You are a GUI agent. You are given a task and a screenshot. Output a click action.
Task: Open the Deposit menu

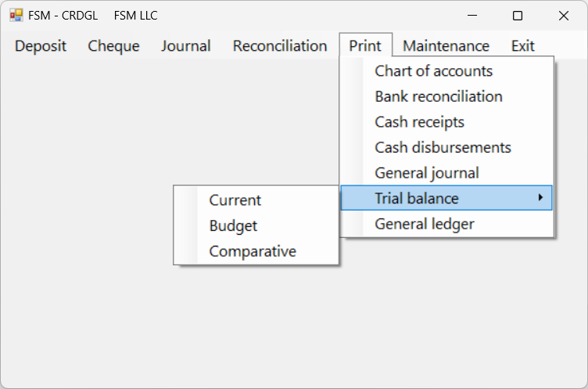tap(41, 45)
